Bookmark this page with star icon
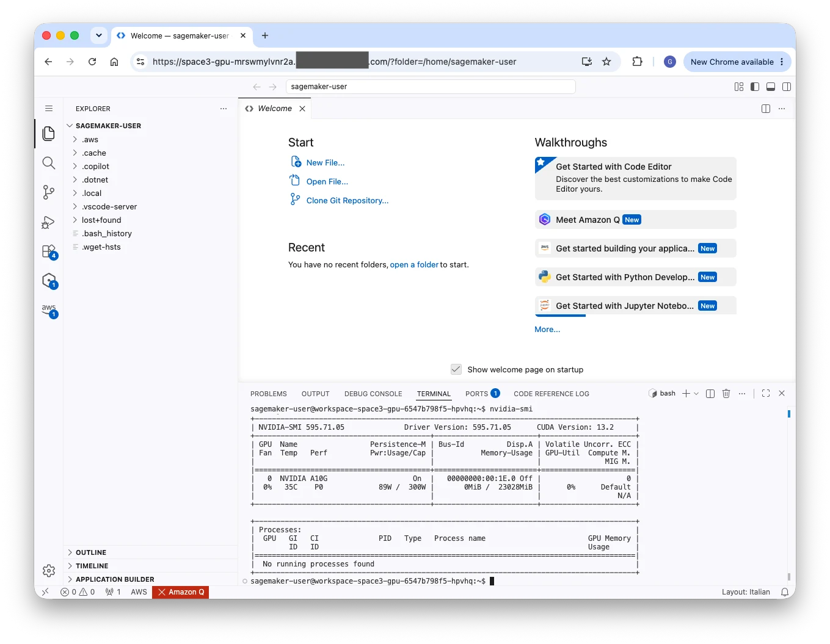Image resolution: width=830 pixels, height=644 pixels. coord(606,62)
